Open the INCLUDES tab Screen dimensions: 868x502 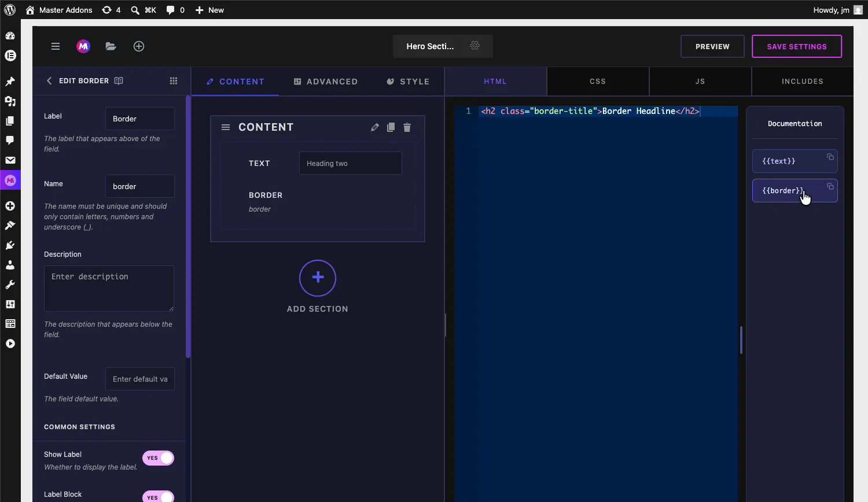pyautogui.click(x=803, y=82)
